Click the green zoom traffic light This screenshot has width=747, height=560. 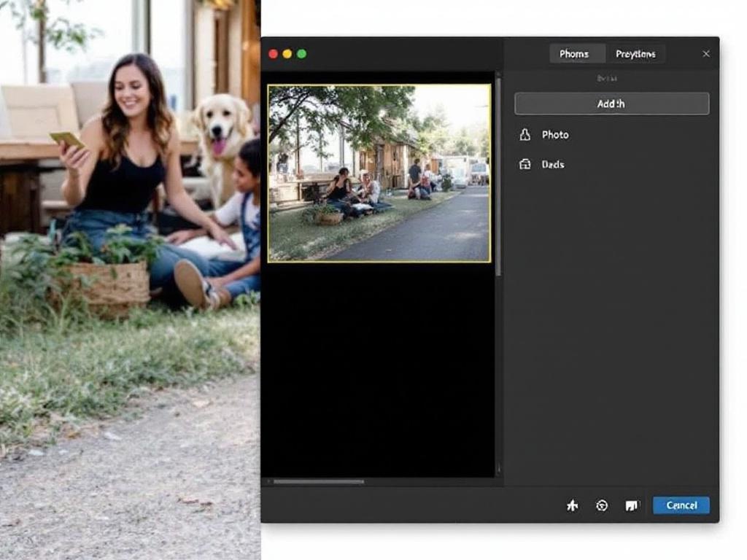(302, 53)
